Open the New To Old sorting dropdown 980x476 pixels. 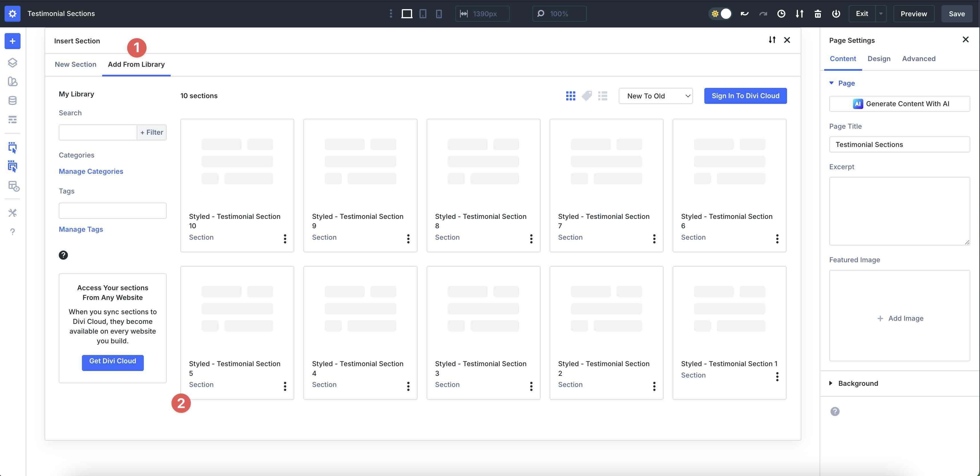[655, 96]
